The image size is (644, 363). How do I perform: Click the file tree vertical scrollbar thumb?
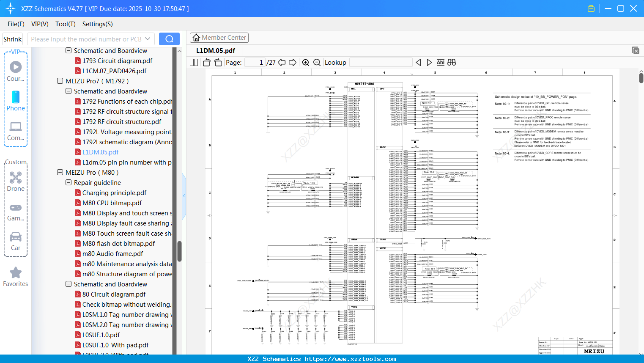[x=179, y=251]
